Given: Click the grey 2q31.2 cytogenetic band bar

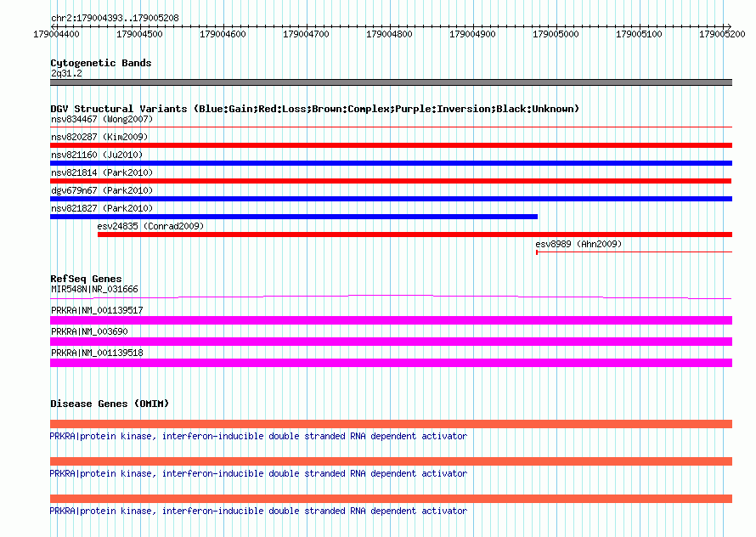Looking at the screenshot, I should 391,82.
